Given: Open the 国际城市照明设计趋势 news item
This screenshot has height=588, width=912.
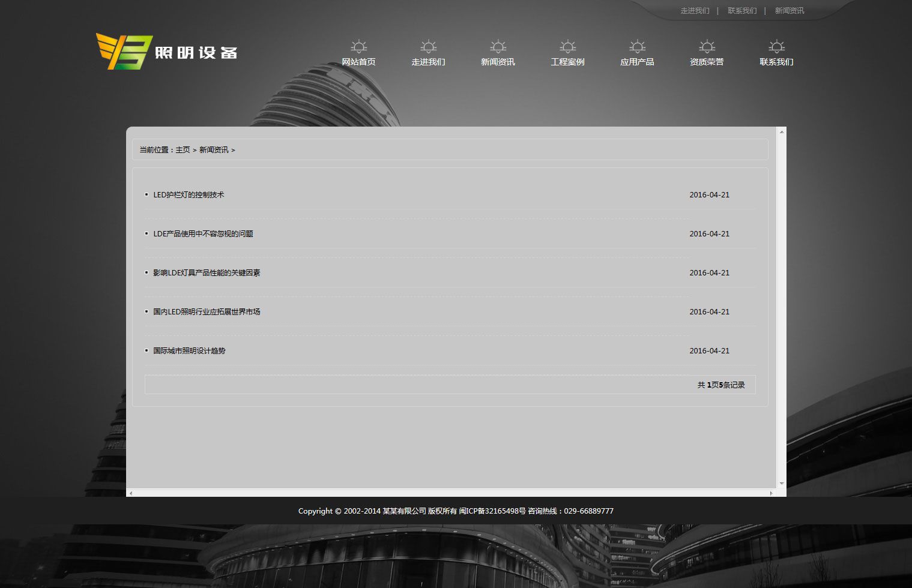Looking at the screenshot, I should (x=189, y=351).
